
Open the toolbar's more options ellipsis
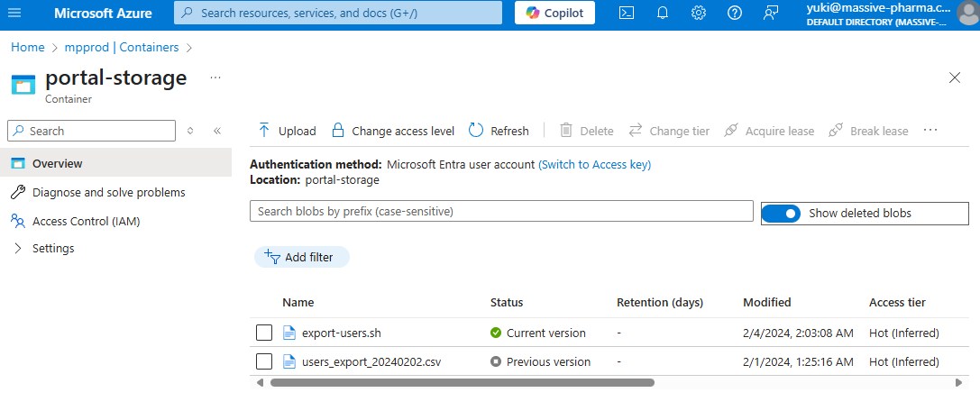pyautogui.click(x=930, y=131)
